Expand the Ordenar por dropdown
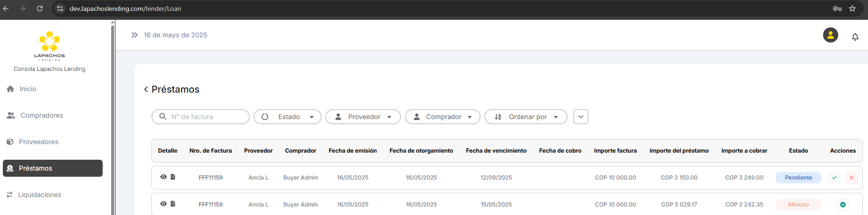868x215 pixels. [526, 117]
